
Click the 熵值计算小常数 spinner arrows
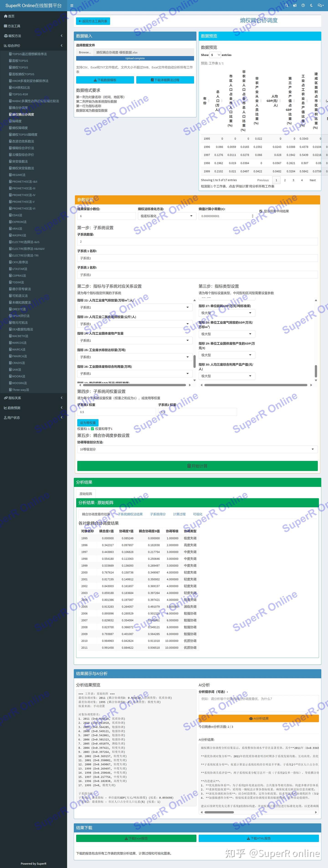253,216
